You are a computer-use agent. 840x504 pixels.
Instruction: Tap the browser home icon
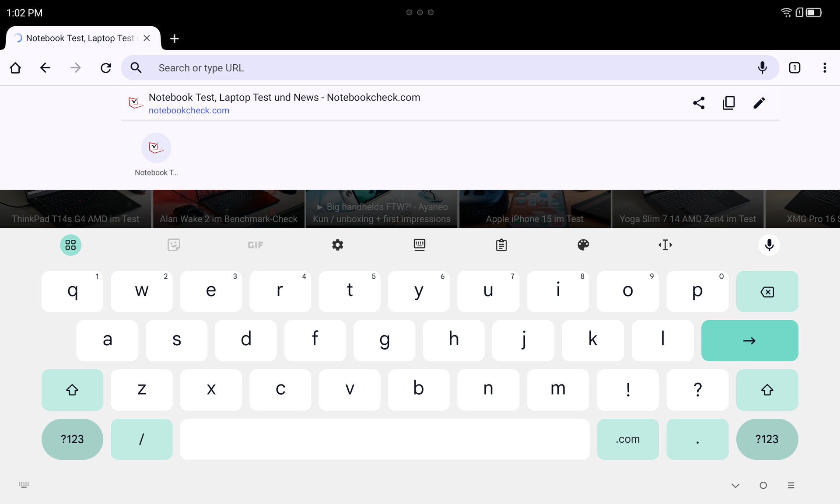click(x=15, y=68)
